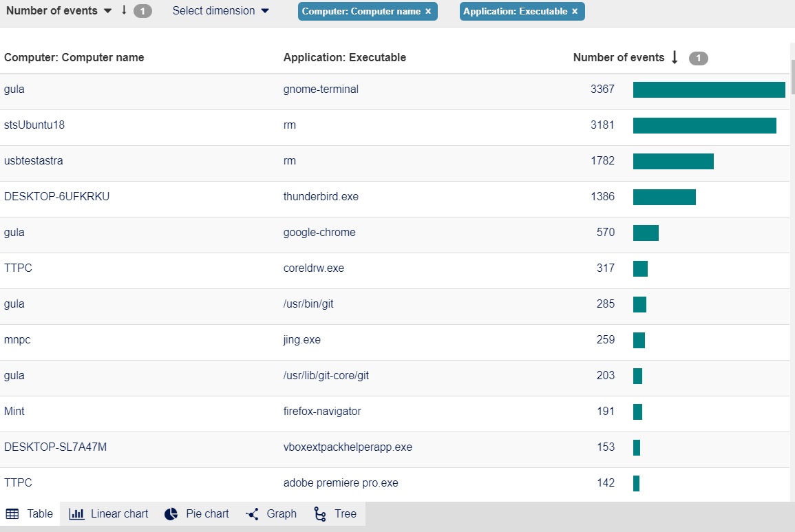Select the thunderbird.exe executable cell
795x532 pixels.
pyautogui.click(x=321, y=197)
